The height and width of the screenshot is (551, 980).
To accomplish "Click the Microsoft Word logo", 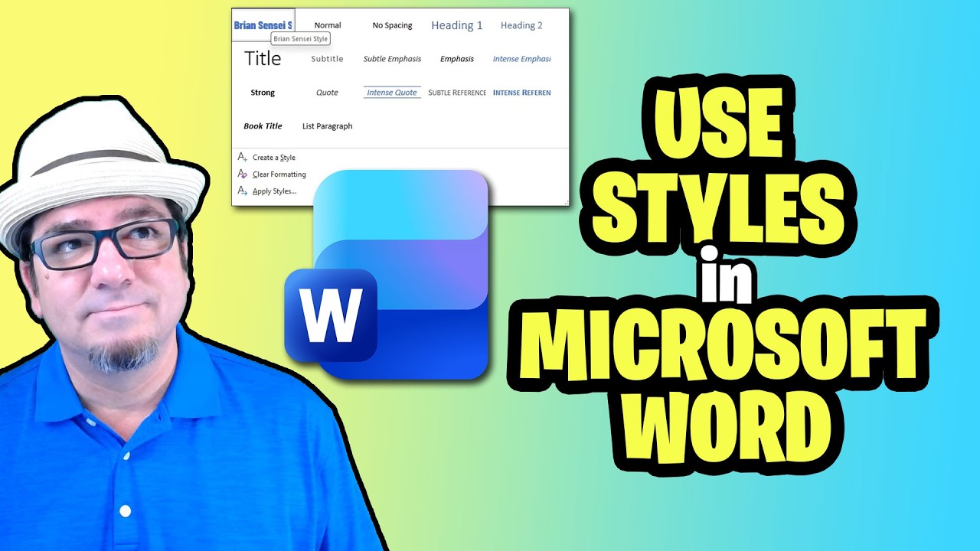I will [387, 275].
